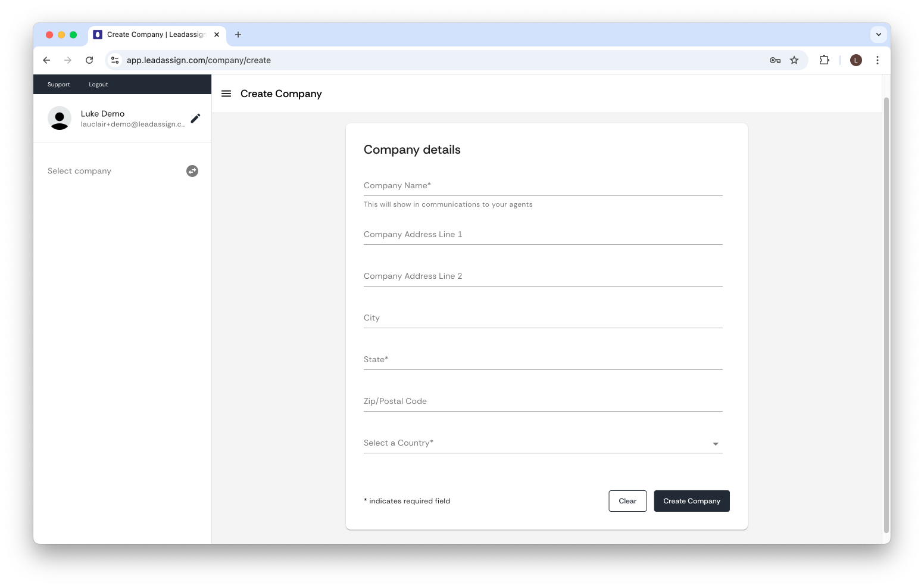Open the browser extensions puzzle icon

tap(824, 60)
